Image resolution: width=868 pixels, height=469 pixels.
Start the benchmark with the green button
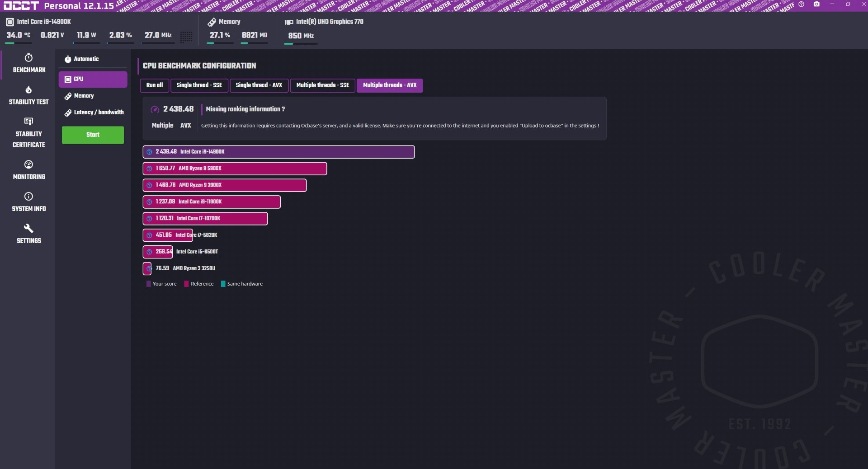93,135
